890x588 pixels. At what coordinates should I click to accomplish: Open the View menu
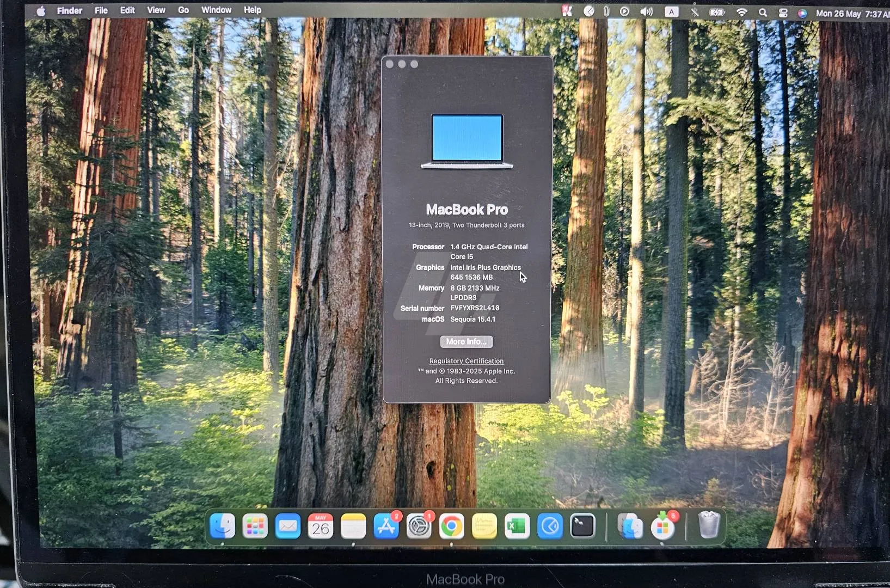pos(156,10)
